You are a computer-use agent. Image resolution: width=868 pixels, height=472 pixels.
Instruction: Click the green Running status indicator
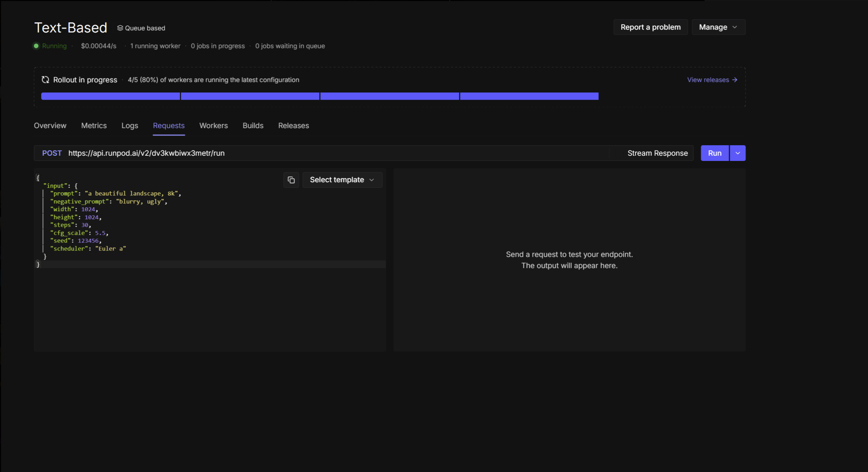(36, 46)
